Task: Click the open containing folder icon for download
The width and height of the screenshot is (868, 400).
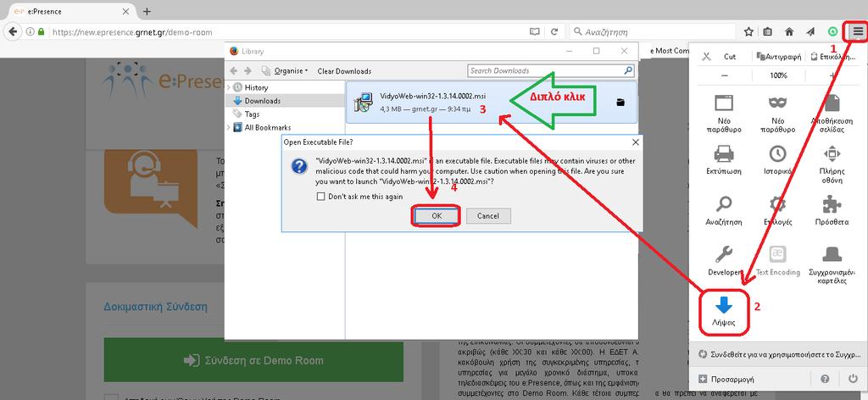Action: click(620, 103)
